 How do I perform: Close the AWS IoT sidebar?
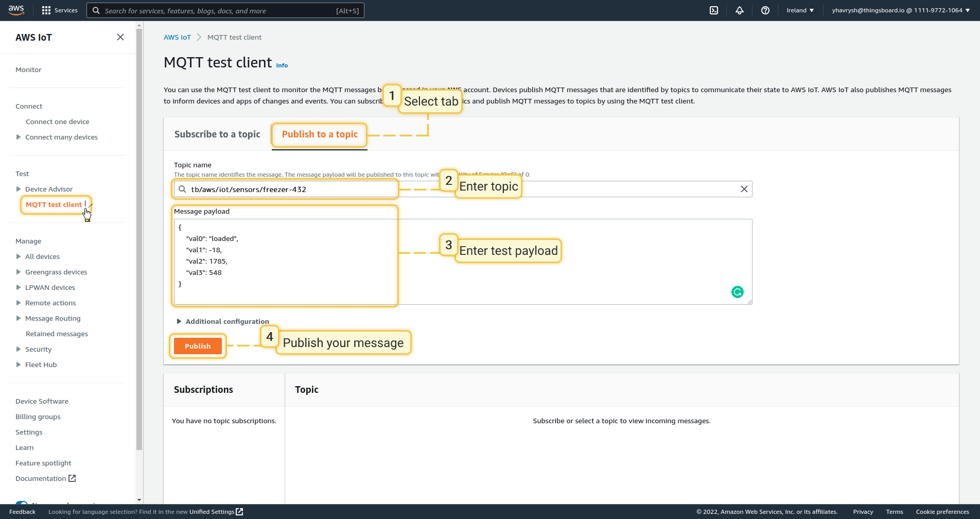pos(120,37)
